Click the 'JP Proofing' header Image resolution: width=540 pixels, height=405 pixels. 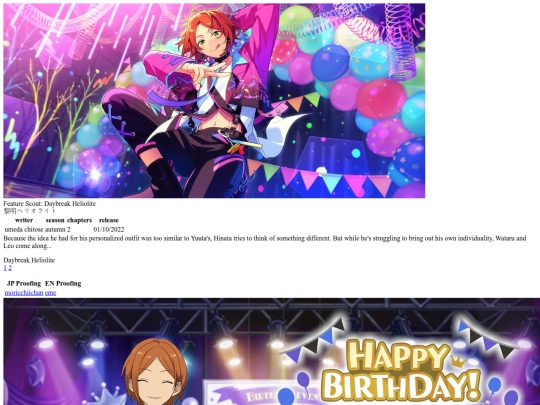(x=24, y=283)
